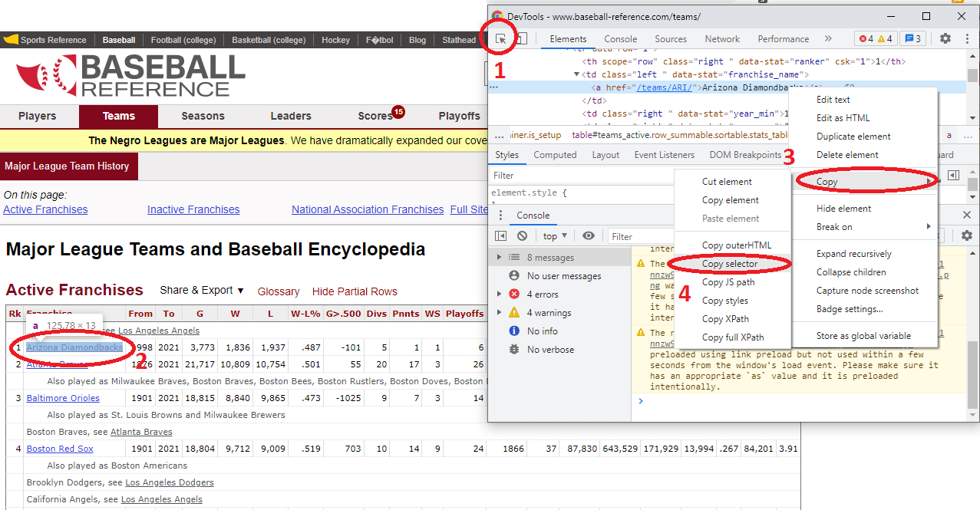This screenshot has width=980, height=510.
Task: Follow the Baltimore Orioles team link
Action: [63, 398]
